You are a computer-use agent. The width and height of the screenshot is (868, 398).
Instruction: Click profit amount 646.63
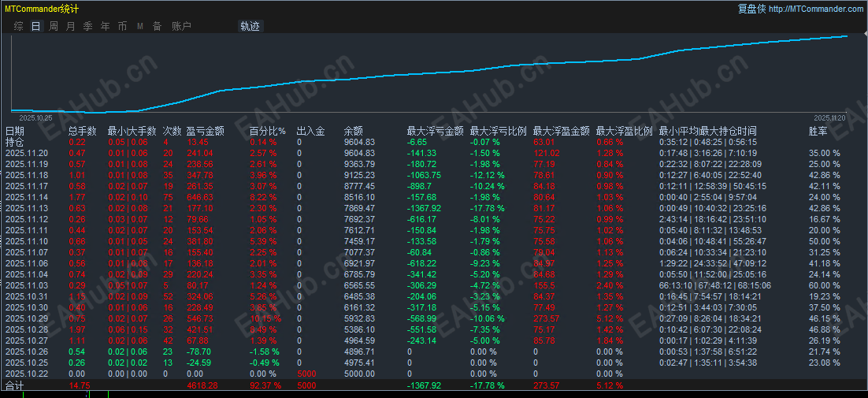[200, 197]
